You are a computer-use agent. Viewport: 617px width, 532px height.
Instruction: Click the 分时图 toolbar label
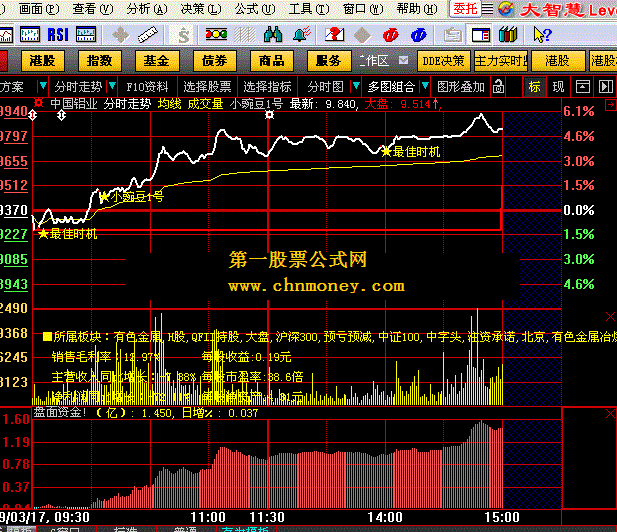[x=325, y=87]
